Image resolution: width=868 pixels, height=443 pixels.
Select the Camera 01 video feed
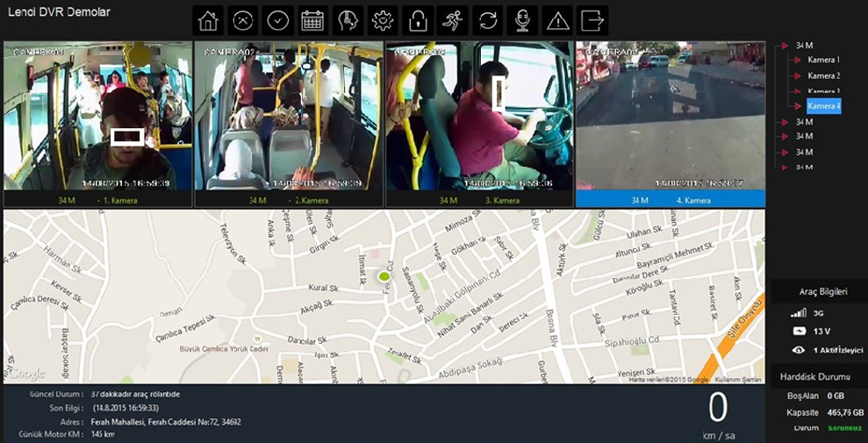tap(97, 116)
